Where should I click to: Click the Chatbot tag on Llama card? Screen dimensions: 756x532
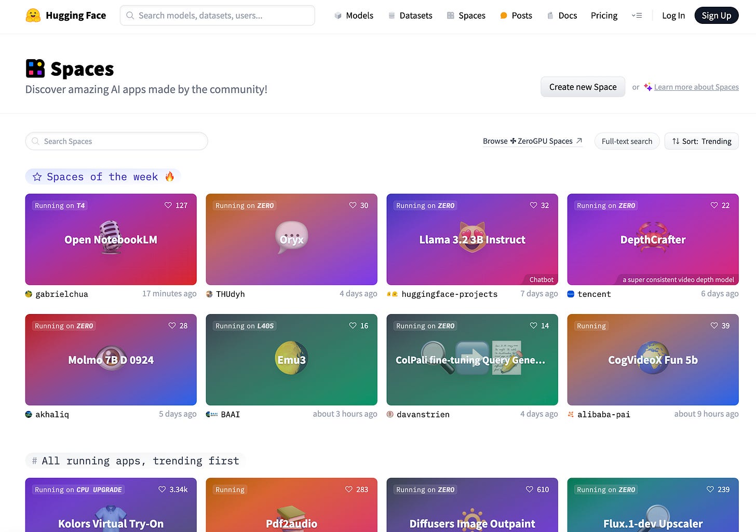[x=542, y=280]
